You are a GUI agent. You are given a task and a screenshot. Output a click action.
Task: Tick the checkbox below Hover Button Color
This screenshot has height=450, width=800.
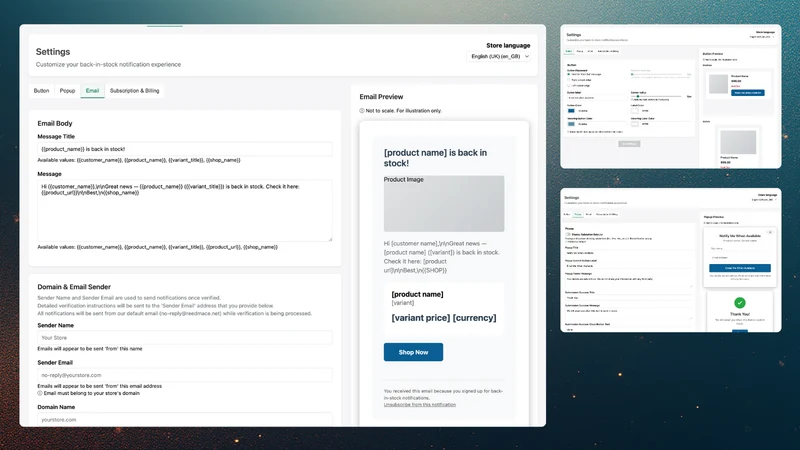(x=568, y=132)
